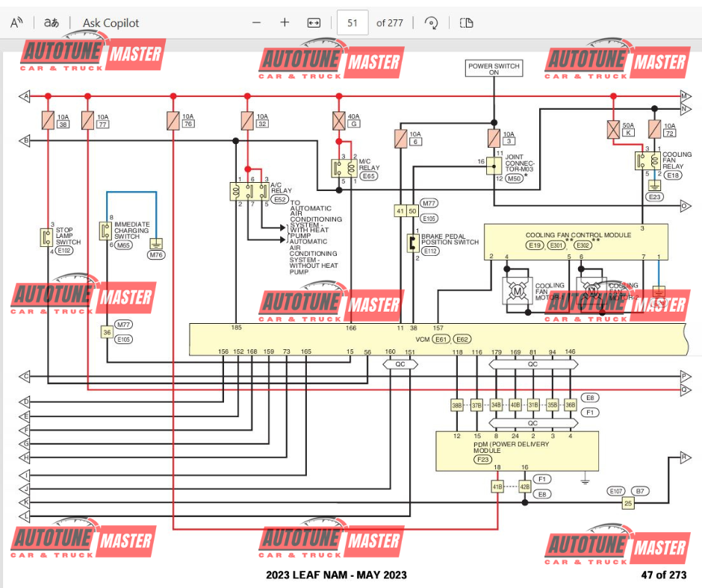Toggle the fit to width icon
The image size is (702, 588).
coord(314,22)
